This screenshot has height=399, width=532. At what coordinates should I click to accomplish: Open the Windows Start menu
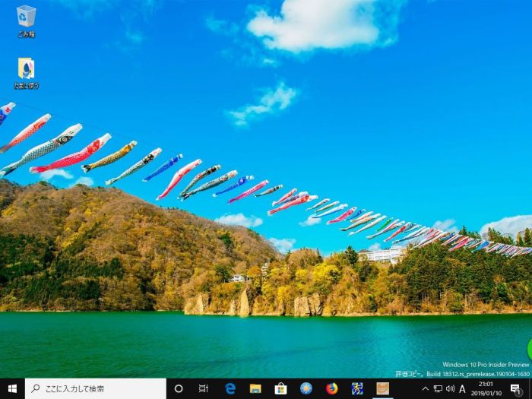tap(12, 388)
